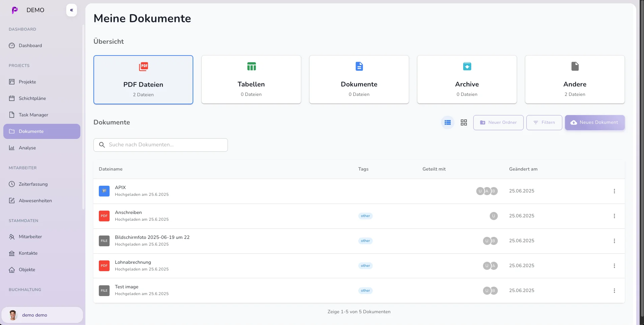Open the Filtern dropdown
This screenshot has width=644, height=325.
coord(544,122)
